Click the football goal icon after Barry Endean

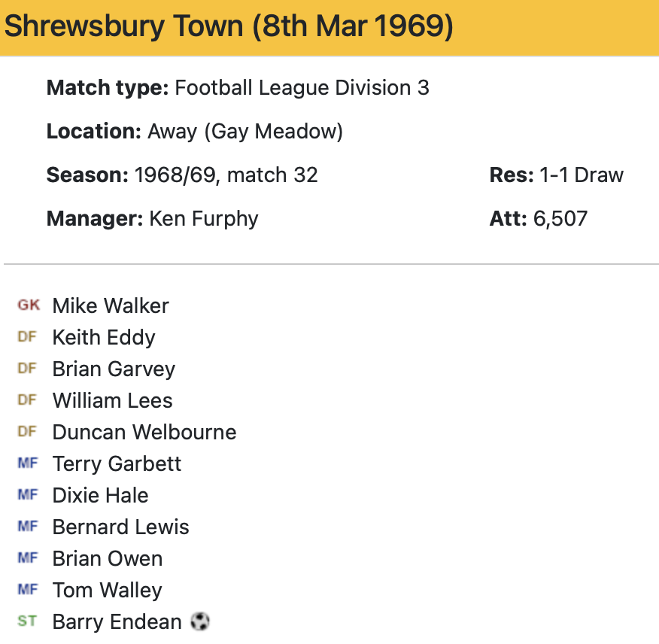click(200, 621)
